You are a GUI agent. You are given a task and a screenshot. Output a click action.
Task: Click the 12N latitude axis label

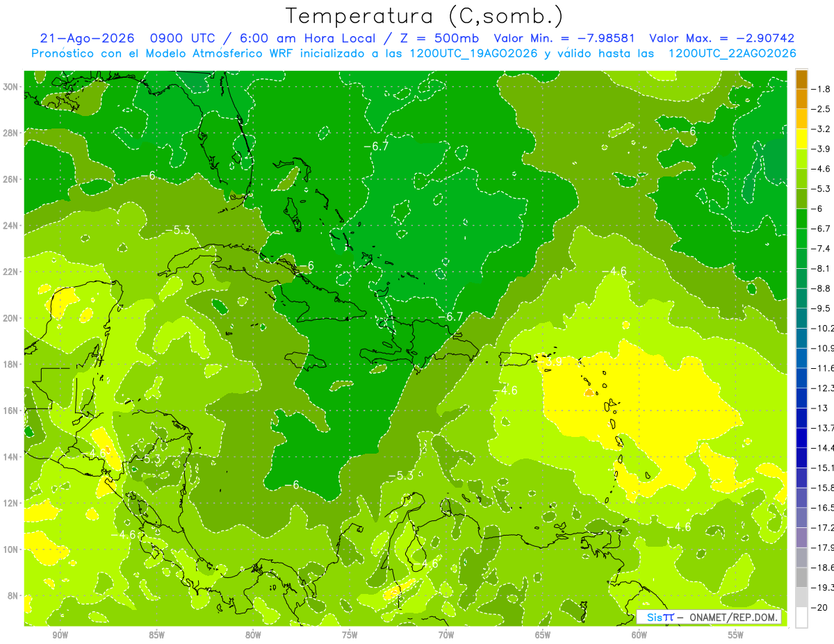(11, 503)
